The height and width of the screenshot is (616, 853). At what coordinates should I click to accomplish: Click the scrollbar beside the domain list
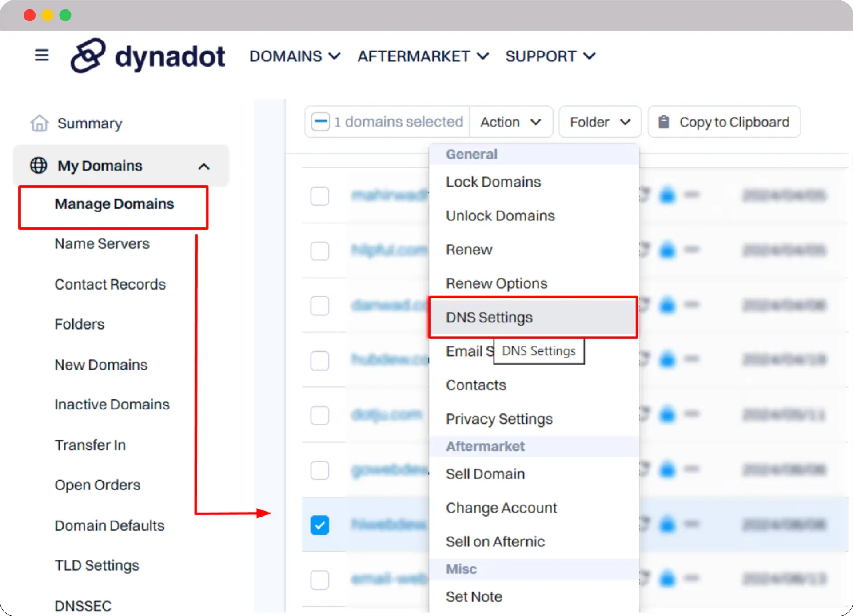pos(270,311)
